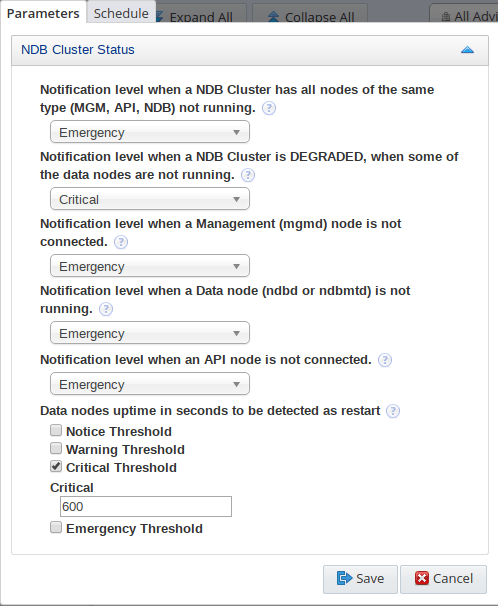Click help icon for same-type nodes not running
498x606 pixels.
[x=269, y=108]
